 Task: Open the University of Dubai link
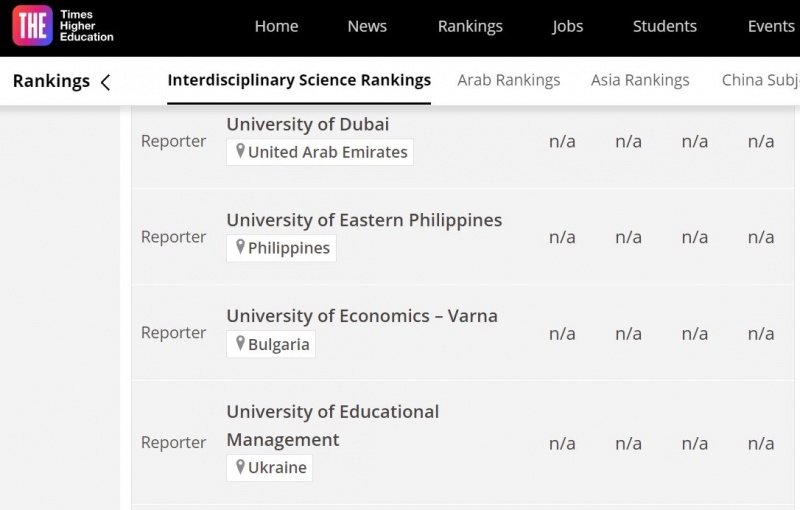[x=307, y=124]
